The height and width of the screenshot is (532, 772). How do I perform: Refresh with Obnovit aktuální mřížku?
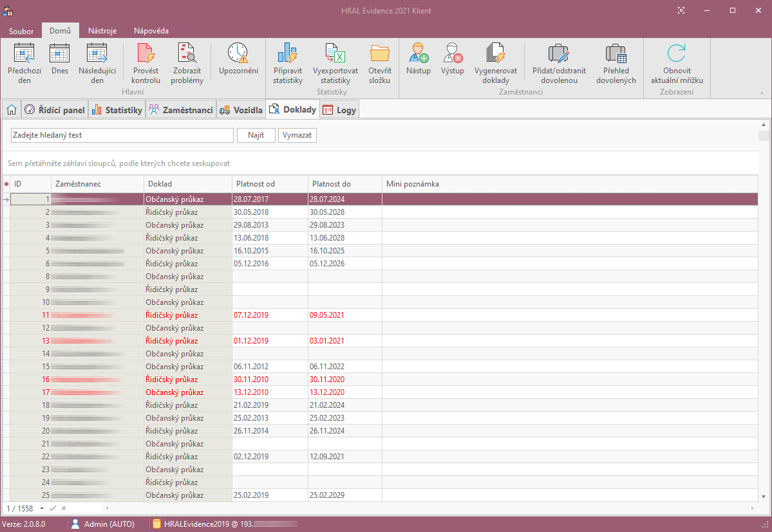(677, 64)
